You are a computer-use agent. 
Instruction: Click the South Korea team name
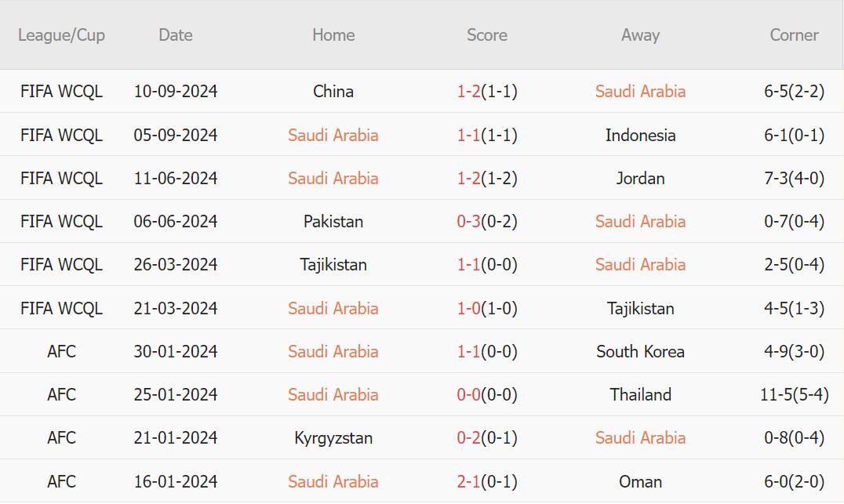[x=640, y=352]
